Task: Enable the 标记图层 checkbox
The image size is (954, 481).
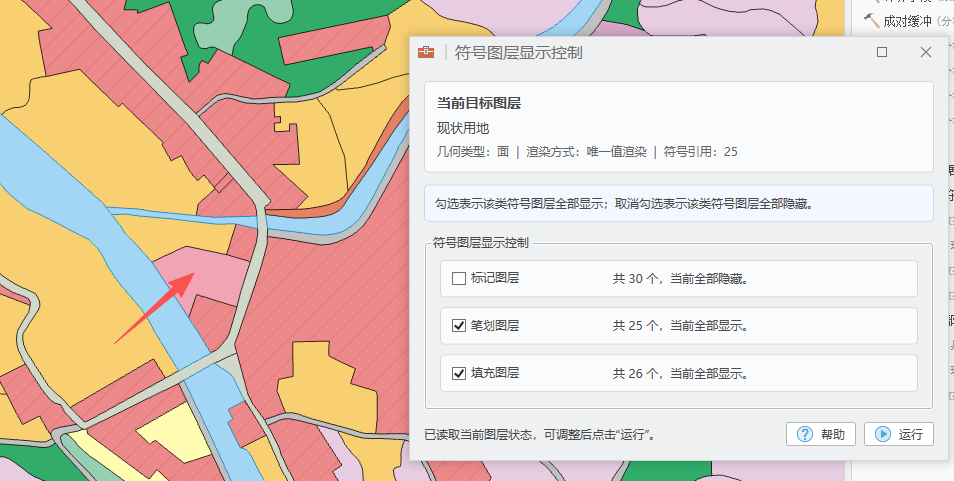Action: (x=459, y=279)
